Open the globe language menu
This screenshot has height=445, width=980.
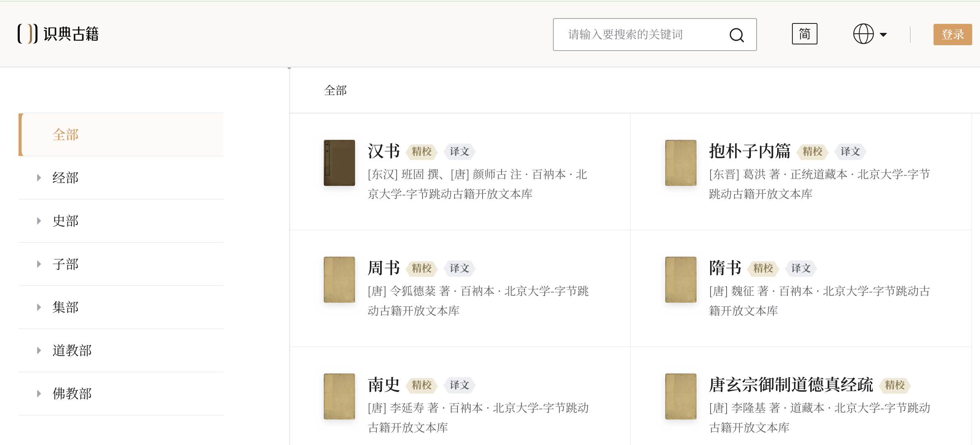[x=869, y=34]
